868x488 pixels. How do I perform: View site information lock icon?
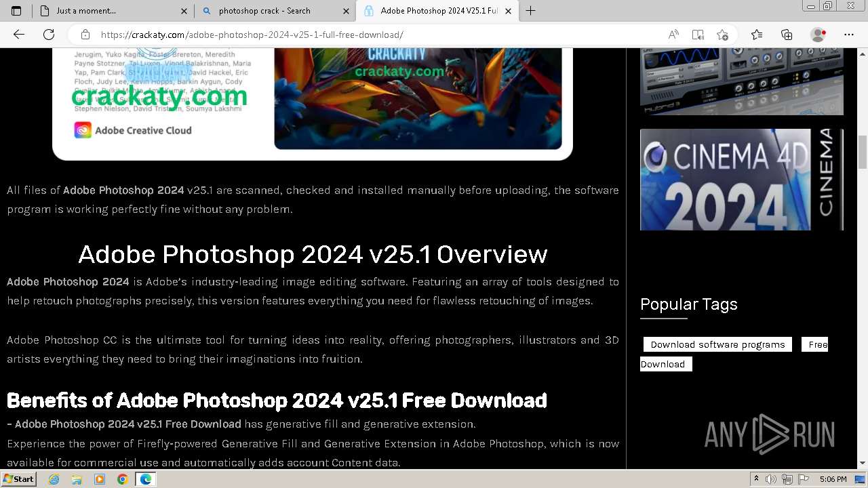pos(85,35)
